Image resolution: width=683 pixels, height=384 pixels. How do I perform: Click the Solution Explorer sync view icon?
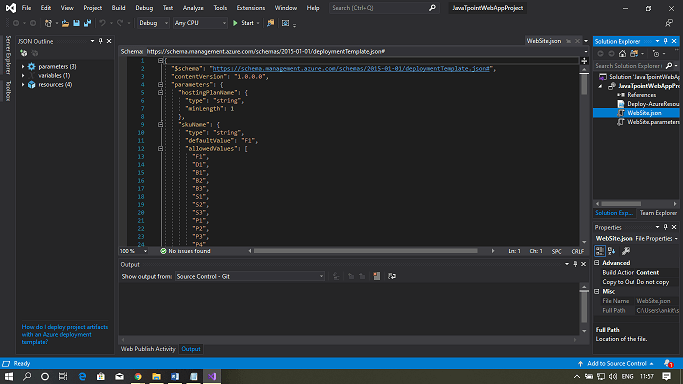[634, 53]
